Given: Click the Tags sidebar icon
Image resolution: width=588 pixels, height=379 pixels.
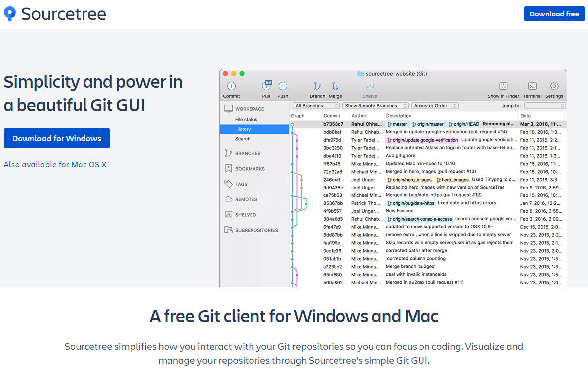Looking at the screenshot, I should (x=228, y=184).
